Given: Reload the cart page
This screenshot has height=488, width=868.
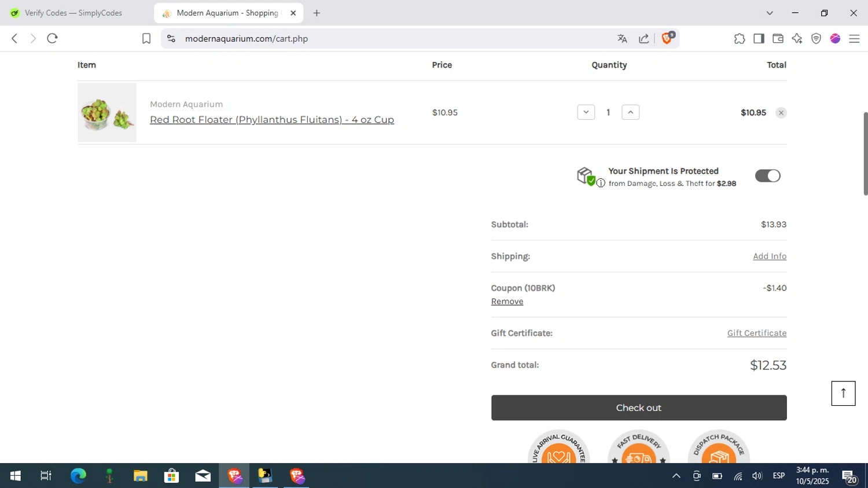Looking at the screenshot, I should [x=53, y=38].
